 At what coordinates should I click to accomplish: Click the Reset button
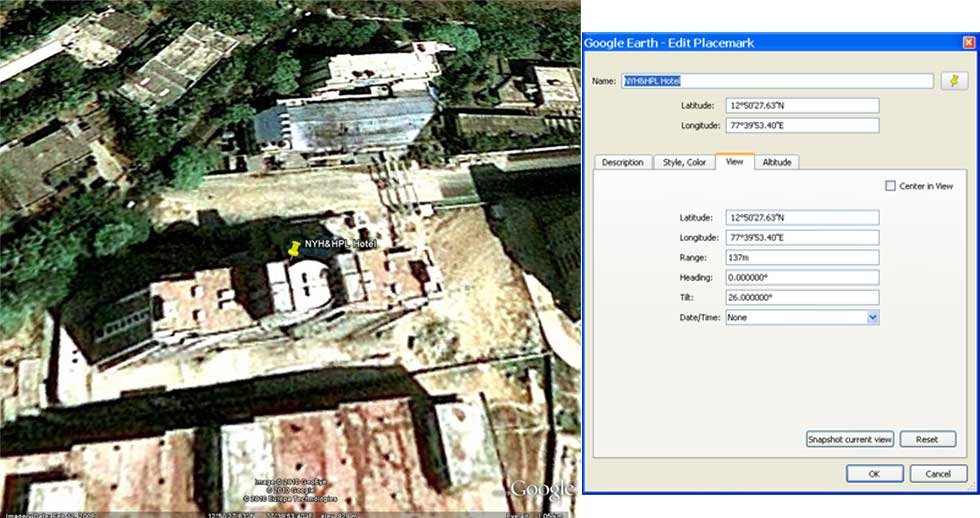coord(928,439)
